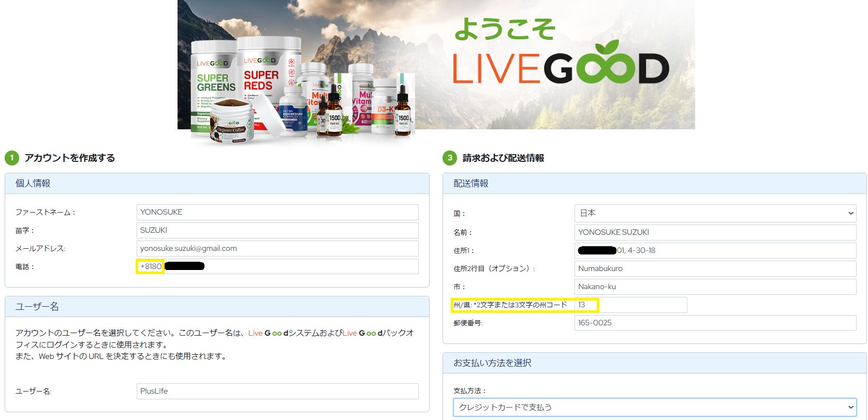
Task: Click the first name field containing YONOSUKE
Action: click(277, 212)
